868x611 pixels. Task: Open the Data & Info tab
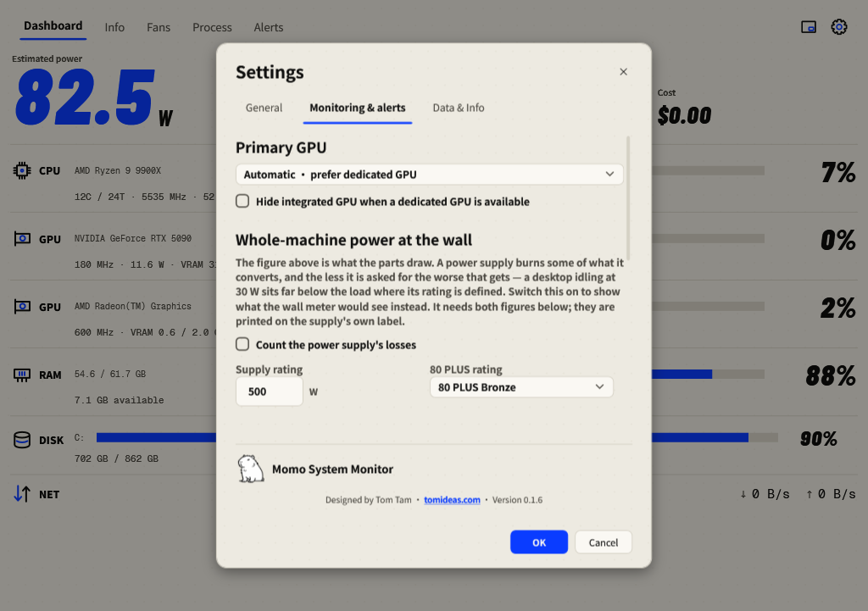[459, 108]
